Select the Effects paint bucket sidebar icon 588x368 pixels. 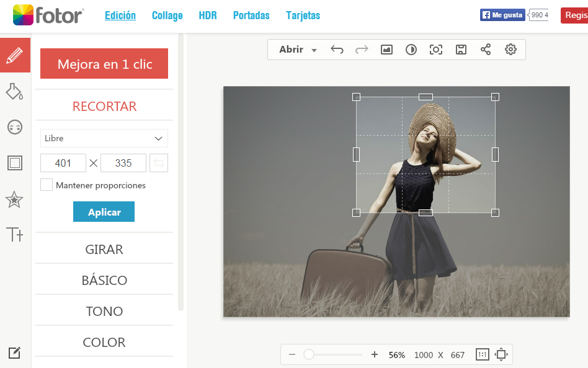point(14,92)
